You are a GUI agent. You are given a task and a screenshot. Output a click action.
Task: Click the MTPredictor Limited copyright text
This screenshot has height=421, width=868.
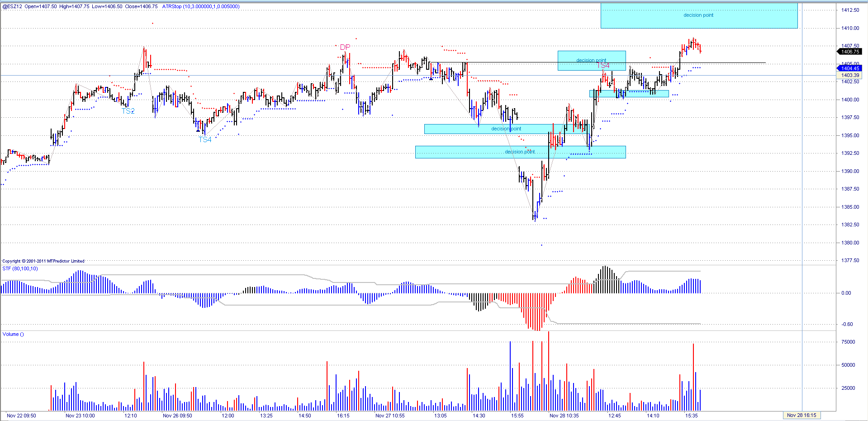(43, 261)
